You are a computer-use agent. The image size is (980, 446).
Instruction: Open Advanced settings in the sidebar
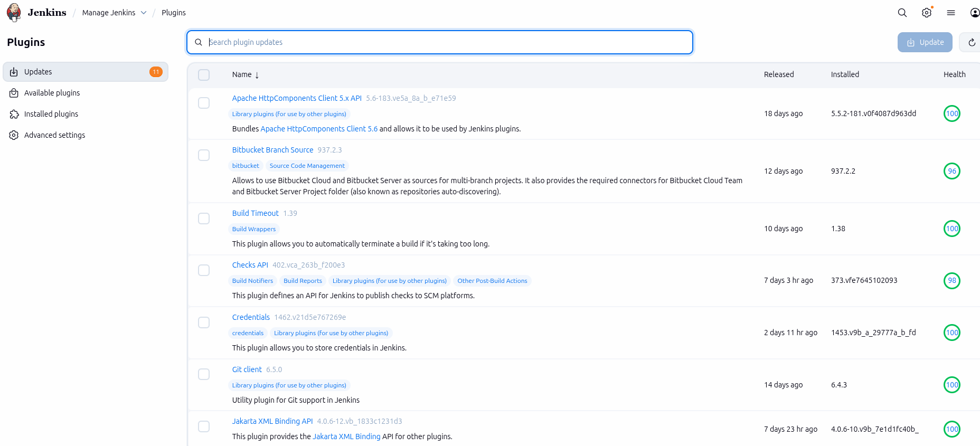click(x=54, y=135)
